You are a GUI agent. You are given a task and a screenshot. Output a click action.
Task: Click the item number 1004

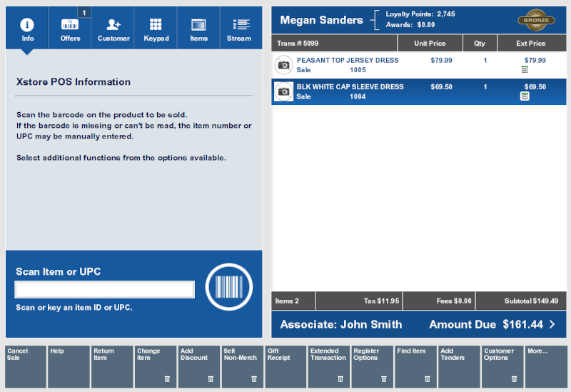click(x=358, y=96)
